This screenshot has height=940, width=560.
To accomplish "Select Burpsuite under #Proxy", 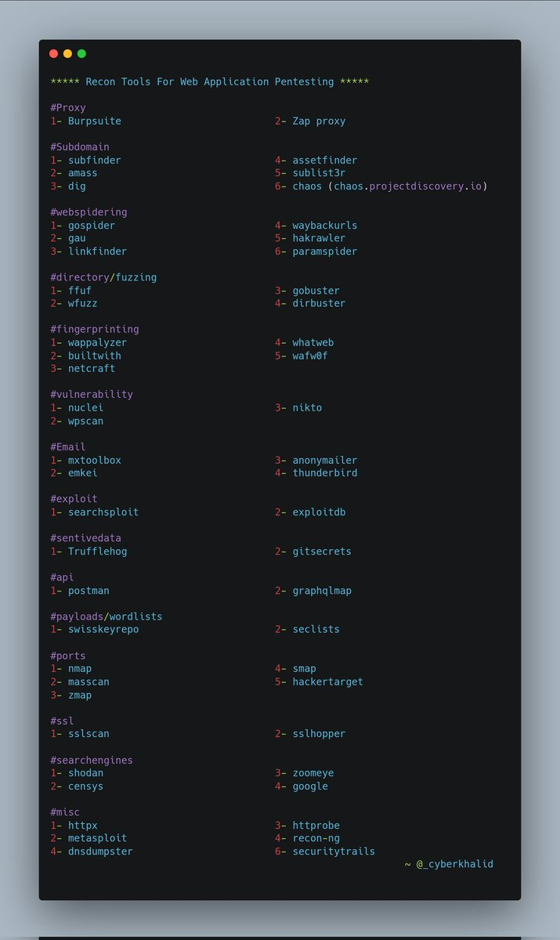I will [x=94, y=121].
